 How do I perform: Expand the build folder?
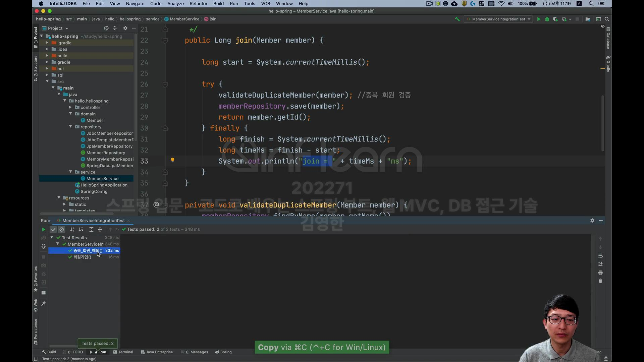pyautogui.click(x=47, y=56)
